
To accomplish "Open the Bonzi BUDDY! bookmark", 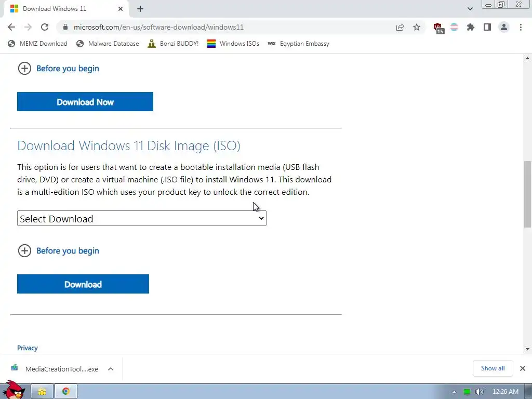I will [x=173, y=44].
